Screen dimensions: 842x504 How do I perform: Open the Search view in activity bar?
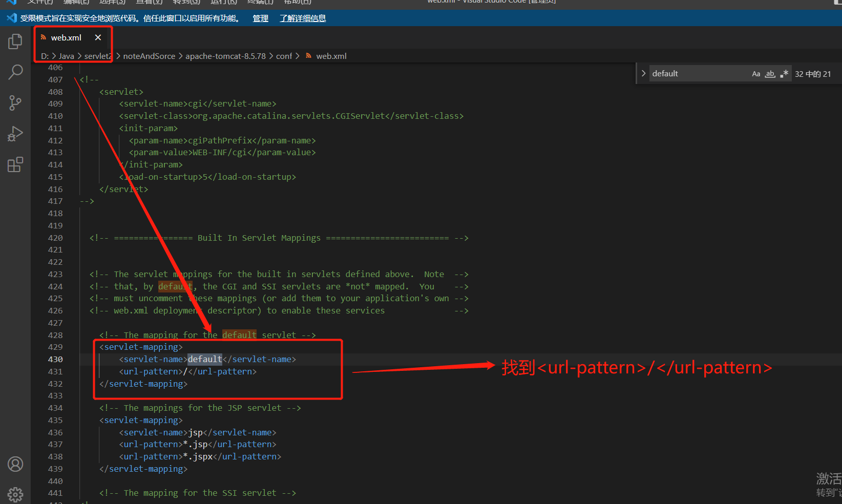pos(15,72)
